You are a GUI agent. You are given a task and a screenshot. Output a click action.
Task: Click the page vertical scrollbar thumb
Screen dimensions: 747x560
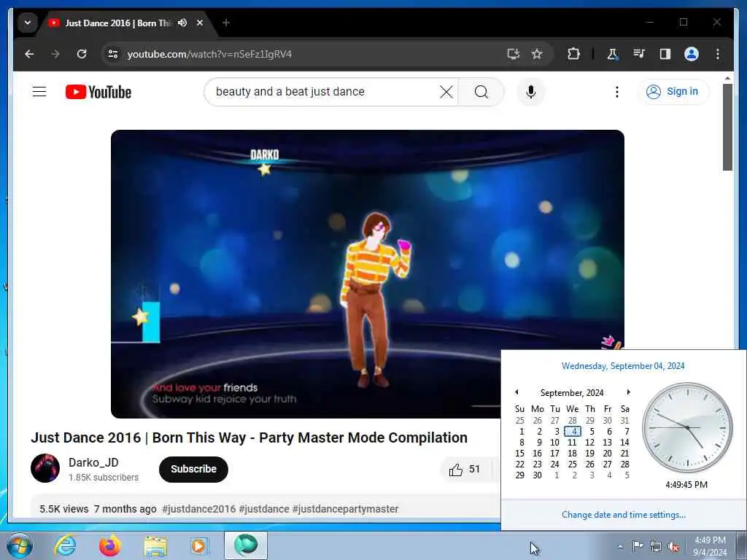pyautogui.click(x=727, y=127)
